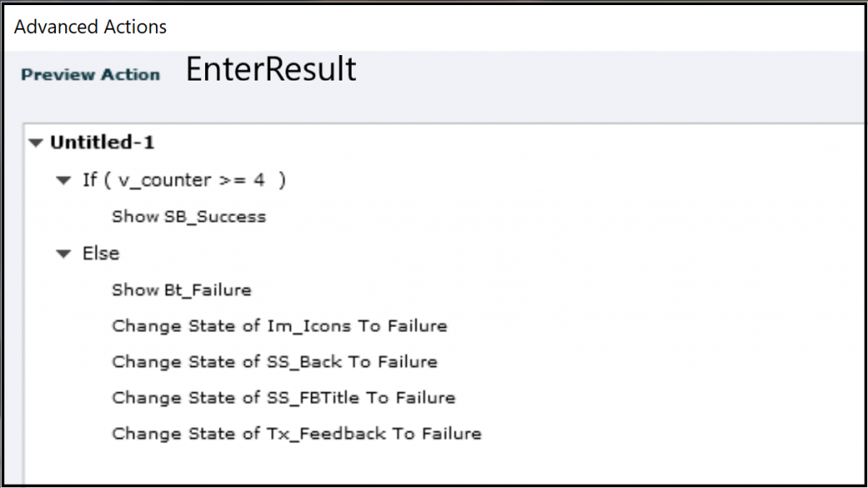Collapse the If condition disclosure triangle

tap(63, 180)
